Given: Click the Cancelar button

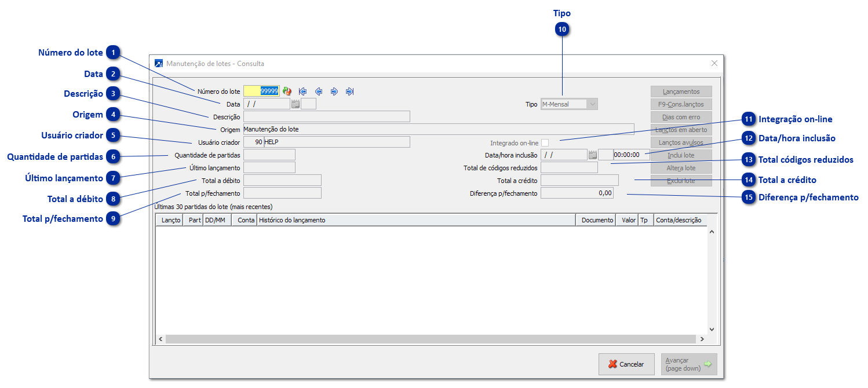Looking at the screenshot, I should pos(626,364).
